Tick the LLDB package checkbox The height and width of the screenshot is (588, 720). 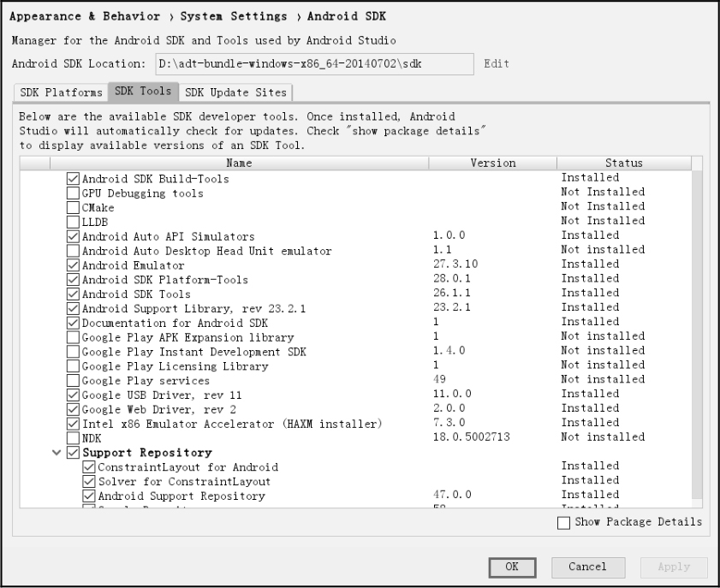73,222
